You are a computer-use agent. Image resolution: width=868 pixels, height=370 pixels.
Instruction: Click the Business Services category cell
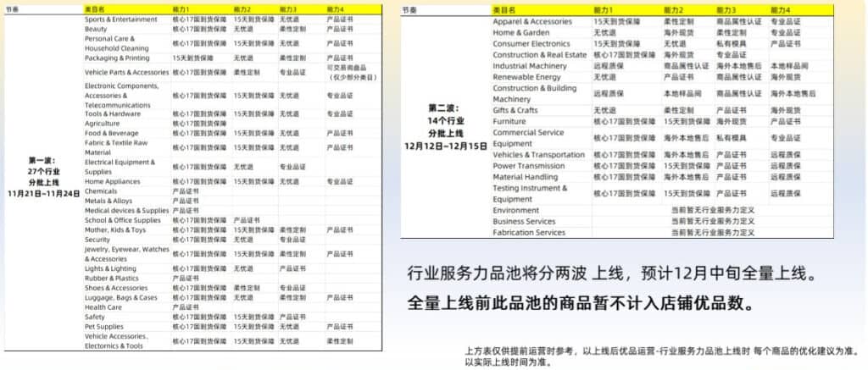tap(524, 221)
